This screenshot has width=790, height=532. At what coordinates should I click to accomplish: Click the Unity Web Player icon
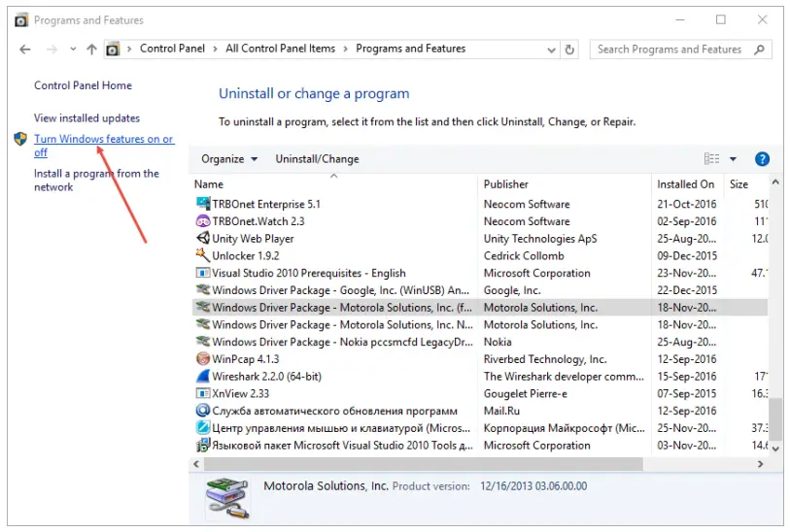tap(203, 239)
